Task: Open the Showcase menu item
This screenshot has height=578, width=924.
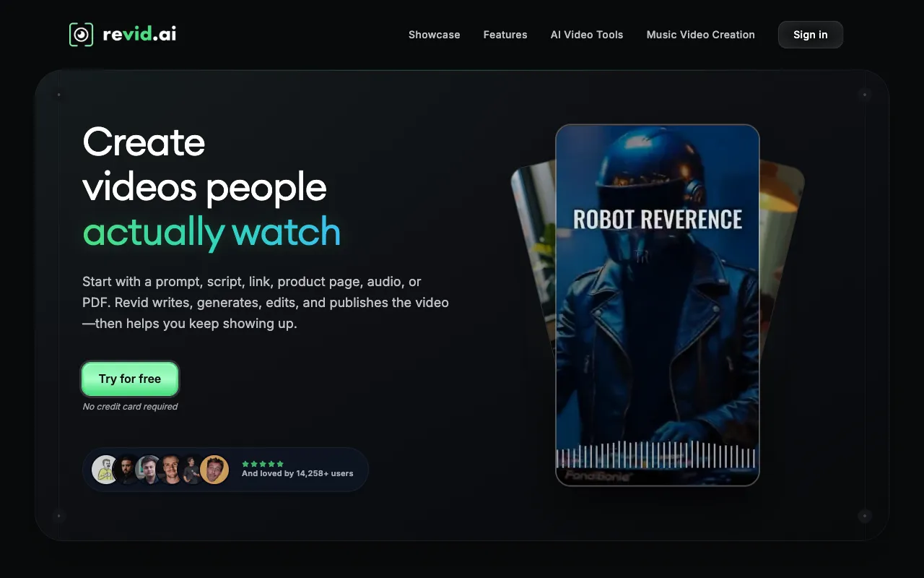Action: point(434,35)
